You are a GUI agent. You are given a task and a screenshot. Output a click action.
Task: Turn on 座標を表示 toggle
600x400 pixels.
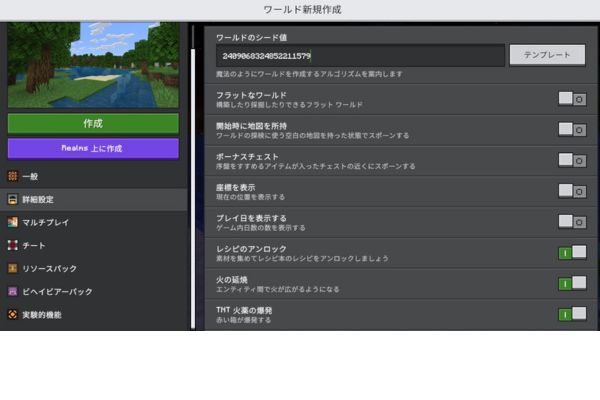point(572,191)
